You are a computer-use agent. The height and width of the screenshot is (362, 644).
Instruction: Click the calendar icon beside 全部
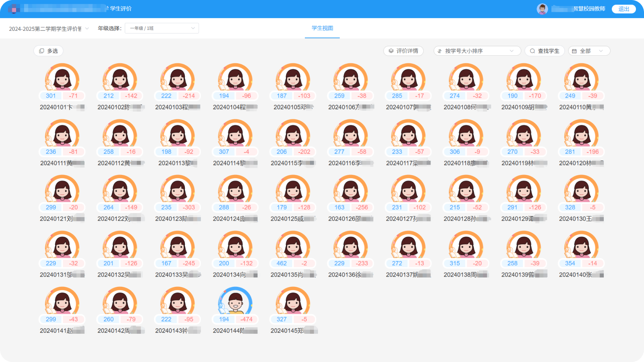click(x=574, y=51)
